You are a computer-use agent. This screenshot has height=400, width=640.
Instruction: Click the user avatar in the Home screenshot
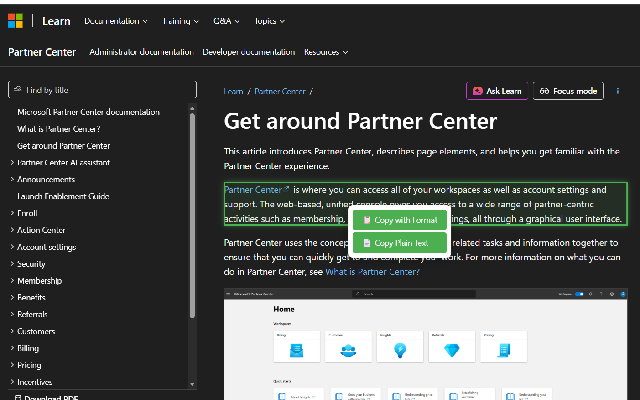(623, 294)
